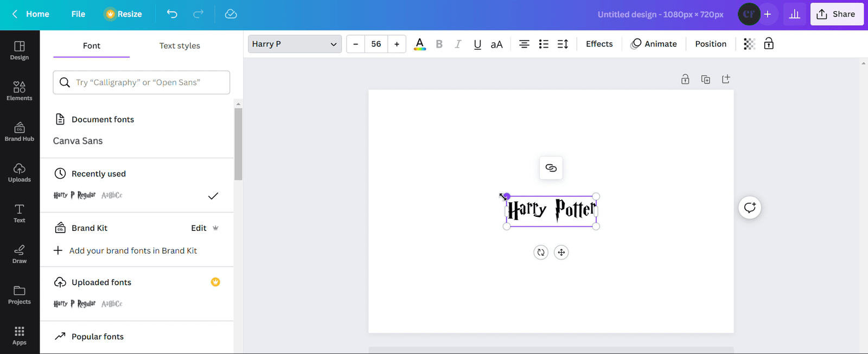The image size is (868, 354).
Task: Open the Elements panel in sidebar
Action: coord(20,91)
